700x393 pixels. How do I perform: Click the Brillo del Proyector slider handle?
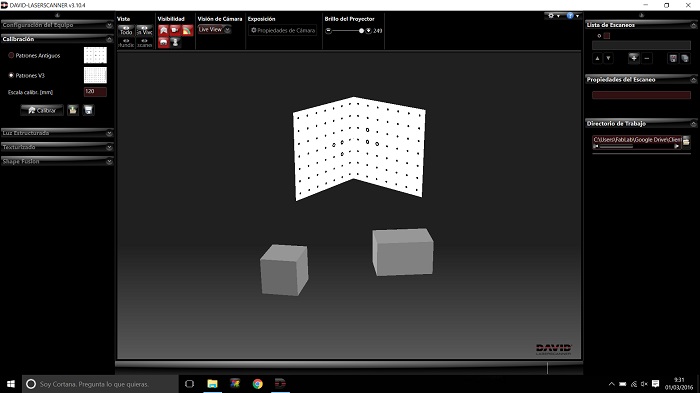coord(361,31)
